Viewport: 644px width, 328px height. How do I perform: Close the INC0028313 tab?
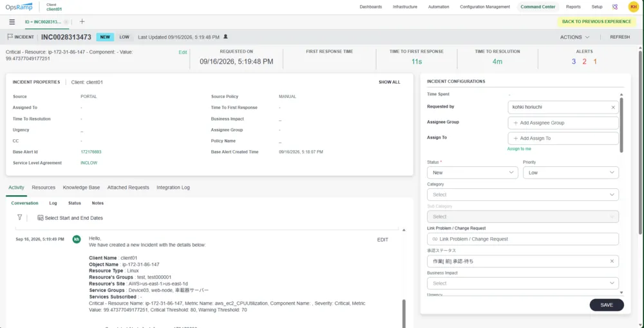click(x=66, y=22)
